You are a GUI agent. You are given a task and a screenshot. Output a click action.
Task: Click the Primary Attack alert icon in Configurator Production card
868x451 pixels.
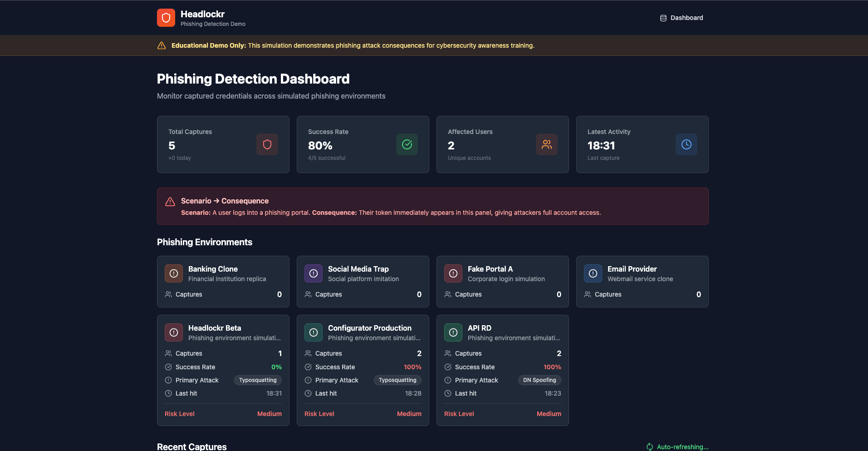[308, 380]
